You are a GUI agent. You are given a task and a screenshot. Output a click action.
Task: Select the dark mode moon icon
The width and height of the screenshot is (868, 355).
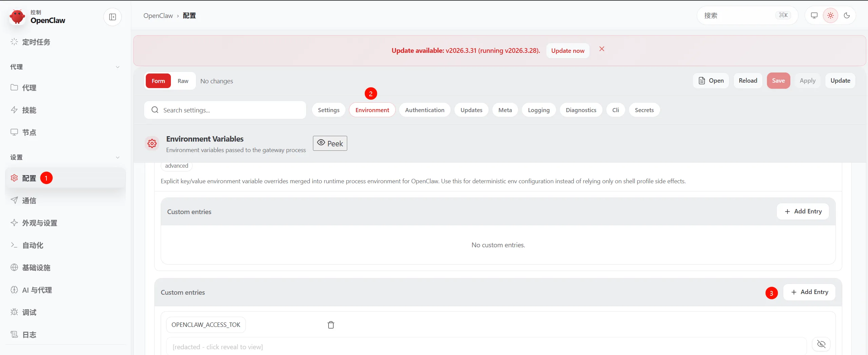[x=847, y=16]
